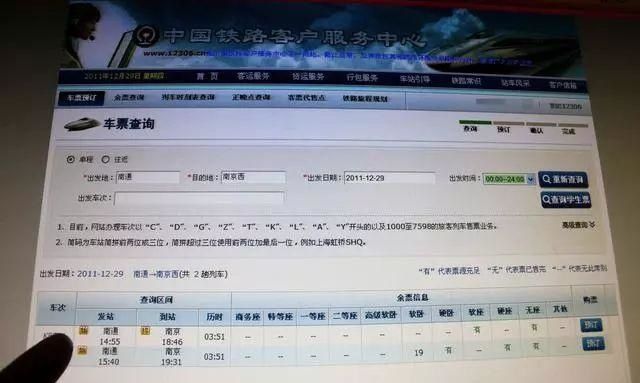Click the 一等座 column header
The width and height of the screenshot is (640, 383).
(313, 316)
